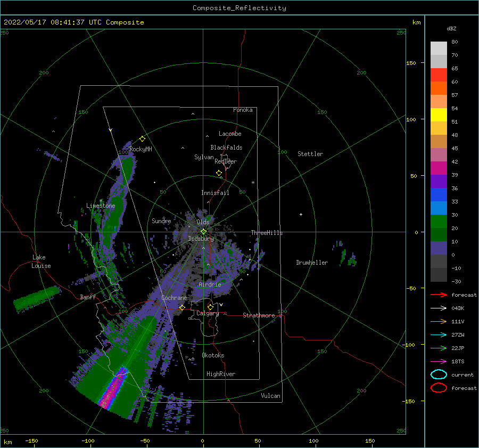Click the Ponoka label
This screenshot has height=448, width=479.
243,110
